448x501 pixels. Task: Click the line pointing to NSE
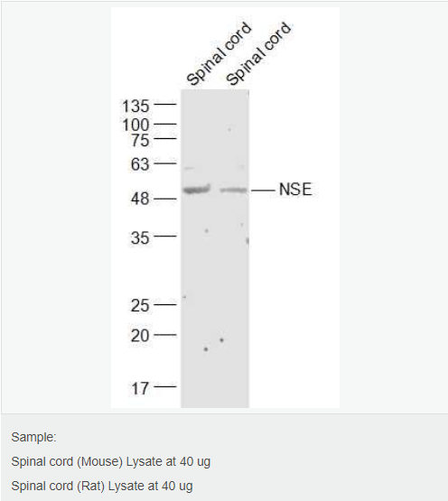pos(263,190)
